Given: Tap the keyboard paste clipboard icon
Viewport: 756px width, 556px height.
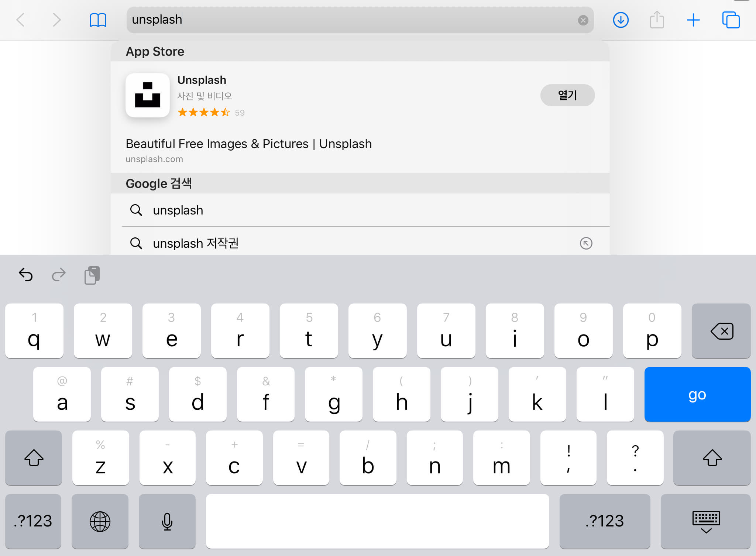Looking at the screenshot, I should point(92,275).
